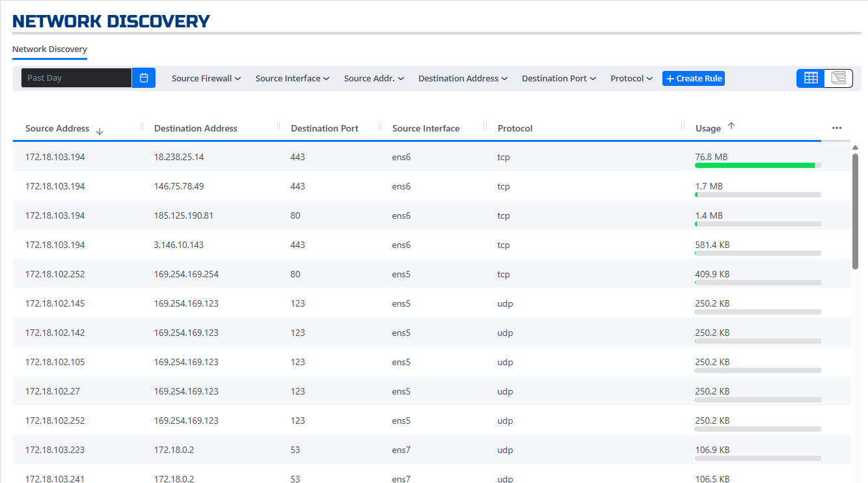This screenshot has width=868, height=483.
Task: Click the ascending sort arrow on Usage
Action: point(731,126)
